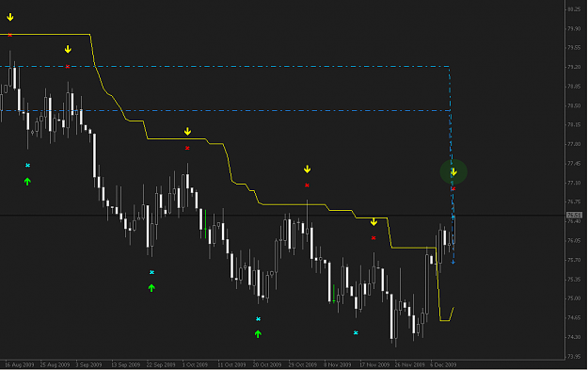Viewport: 588px width, 370px height.
Task: Click the current price tag 76.51
Action: pos(574,215)
